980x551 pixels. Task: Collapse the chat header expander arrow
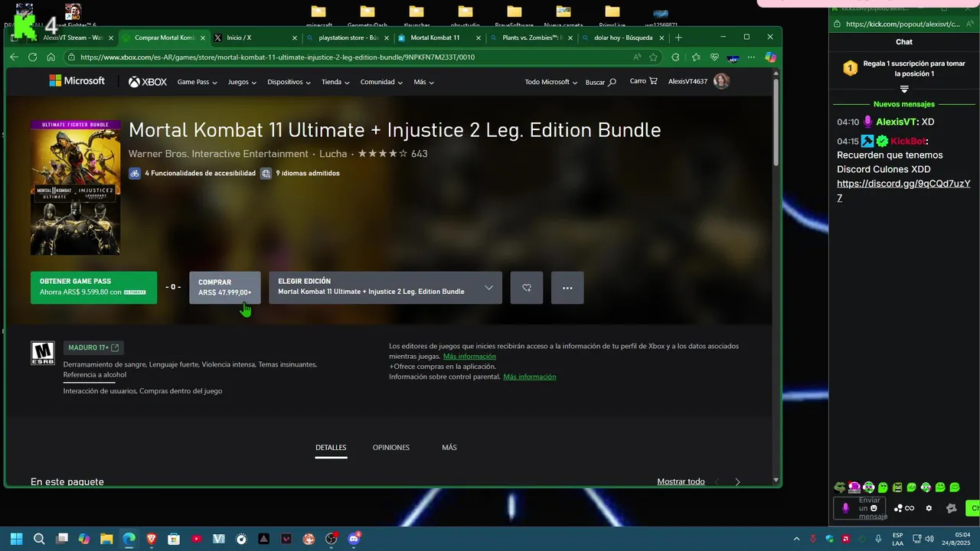(x=904, y=90)
